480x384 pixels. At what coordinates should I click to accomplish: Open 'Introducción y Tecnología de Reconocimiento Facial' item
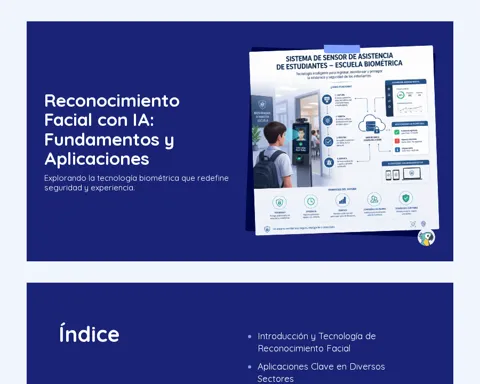(x=316, y=342)
